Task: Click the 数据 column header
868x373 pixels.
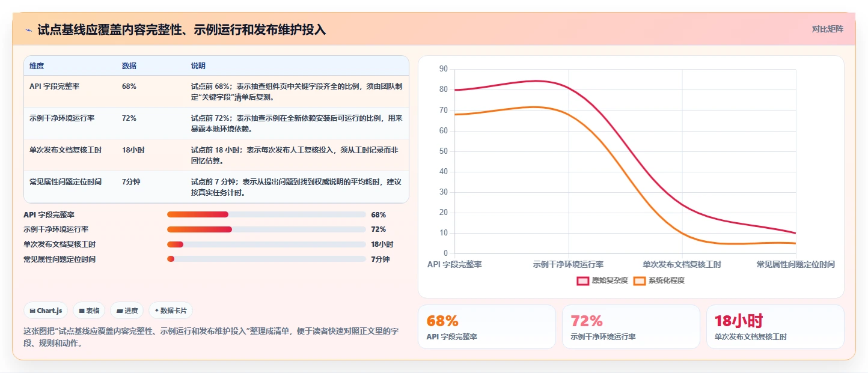Action: pyautogui.click(x=129, y=65)
